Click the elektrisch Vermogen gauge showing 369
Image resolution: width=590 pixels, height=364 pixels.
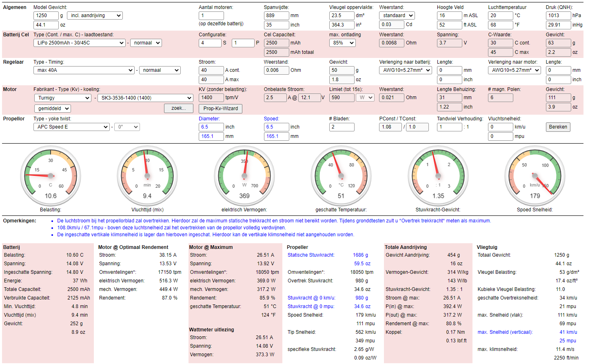click(x=244, y=175)
